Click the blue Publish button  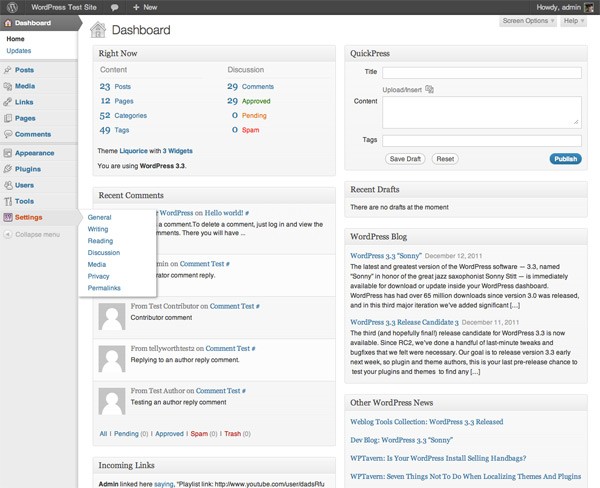coord(566,159)
